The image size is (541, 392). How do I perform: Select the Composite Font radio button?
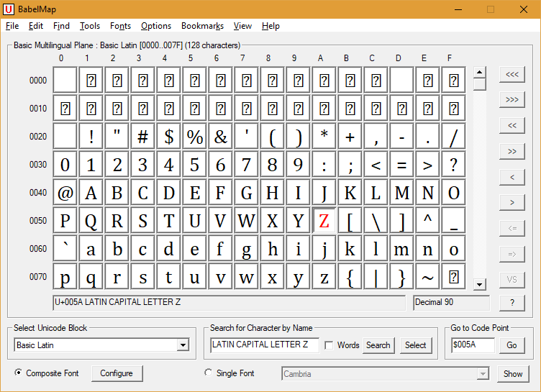pos(18,373)
